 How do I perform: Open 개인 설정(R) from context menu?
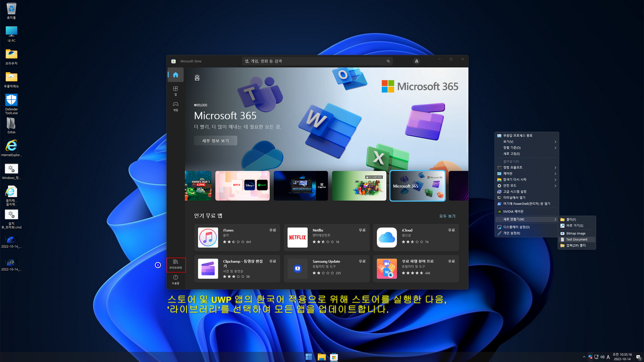tap(527, 233)
